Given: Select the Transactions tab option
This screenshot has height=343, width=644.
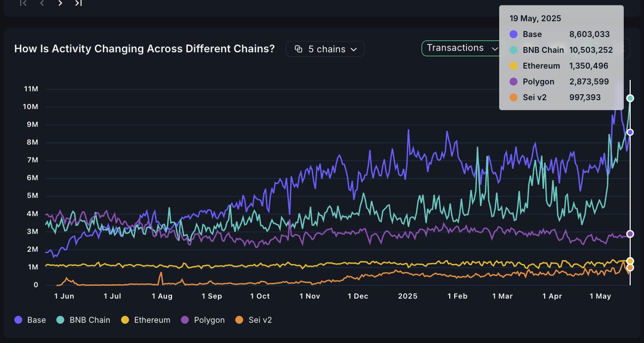Looking at the screenshot, I should [455, 48].
